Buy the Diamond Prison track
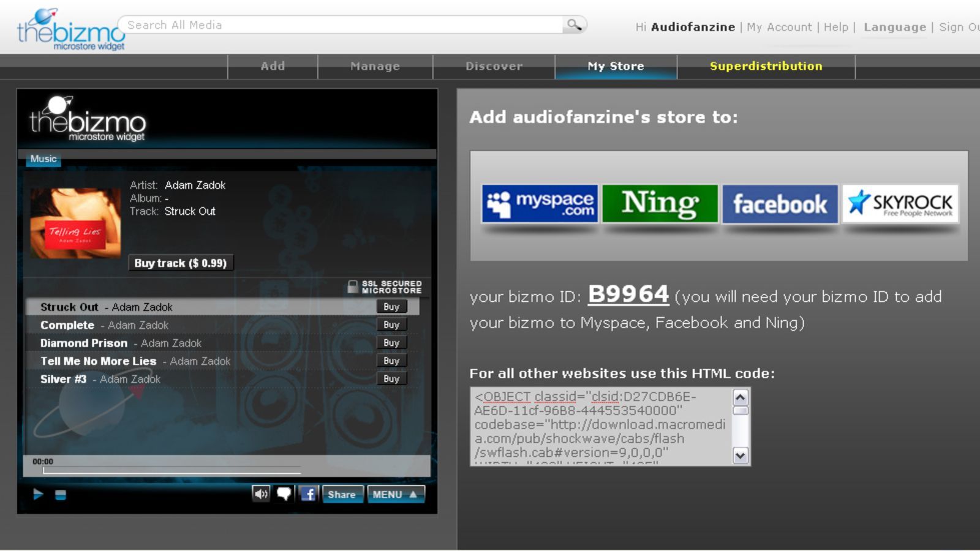980x551 pixels. pyautogui.click(x=391, y=343)
